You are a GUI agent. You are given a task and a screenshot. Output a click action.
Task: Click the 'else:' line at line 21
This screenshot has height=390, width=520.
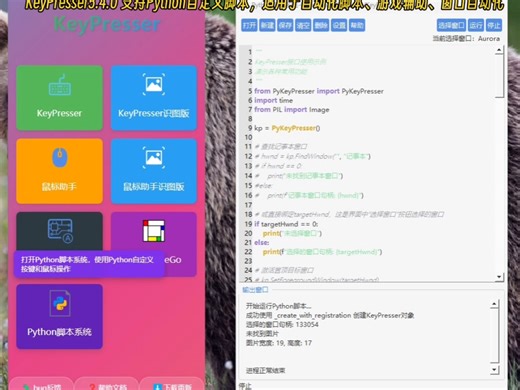(x=262, y=242)
